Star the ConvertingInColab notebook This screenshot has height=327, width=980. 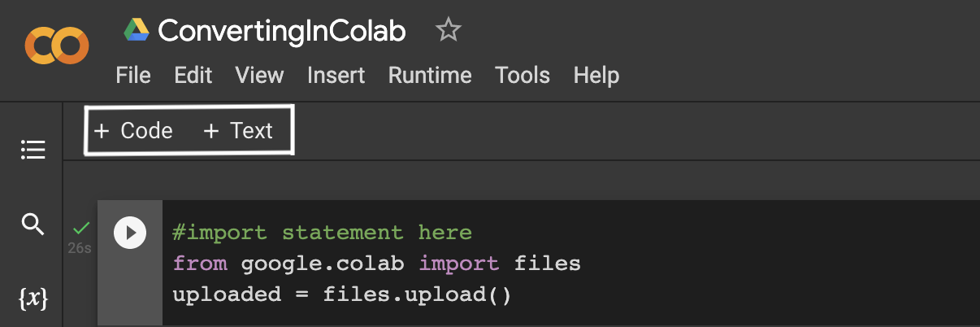tap(448, 31)
